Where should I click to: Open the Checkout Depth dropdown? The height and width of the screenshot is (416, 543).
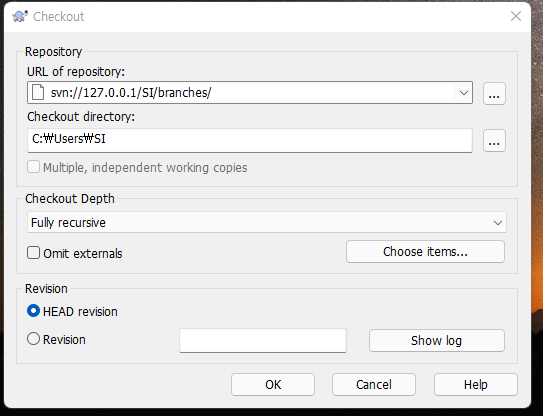click(x=267, y=222)
